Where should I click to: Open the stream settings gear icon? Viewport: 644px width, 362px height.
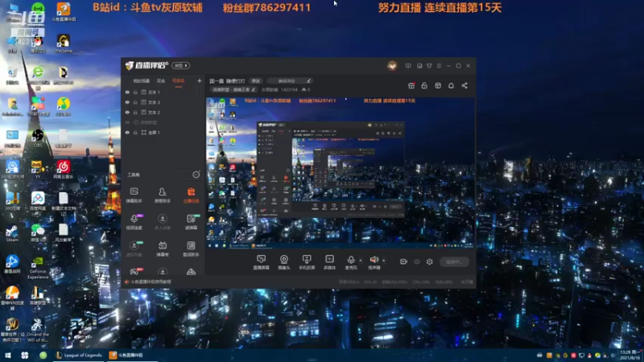pos(429,261)
